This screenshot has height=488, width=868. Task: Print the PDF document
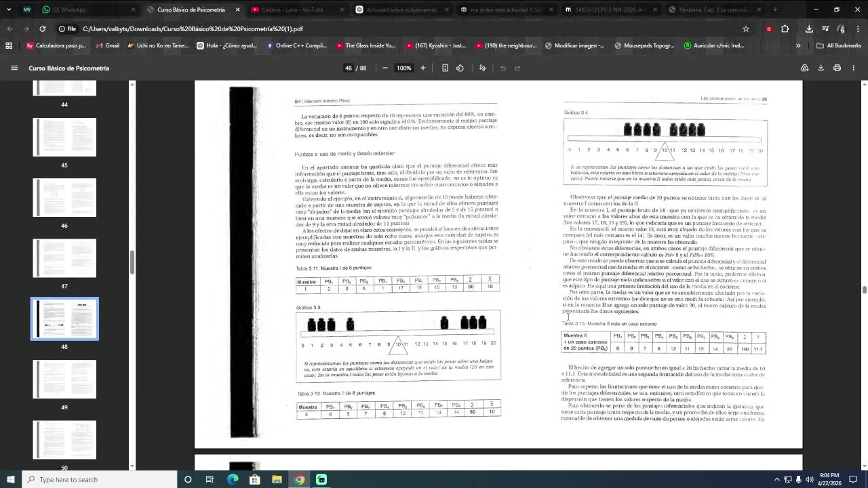point(837,68)
